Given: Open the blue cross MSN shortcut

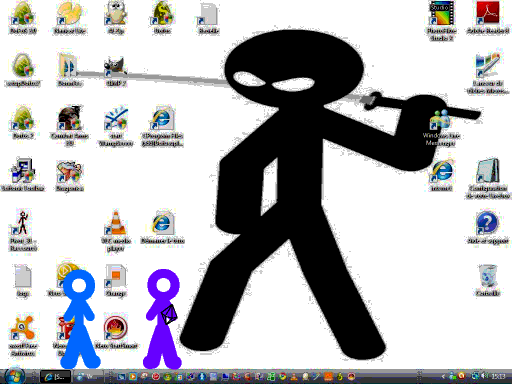Looking at the screenshot, I should [116, 126].
